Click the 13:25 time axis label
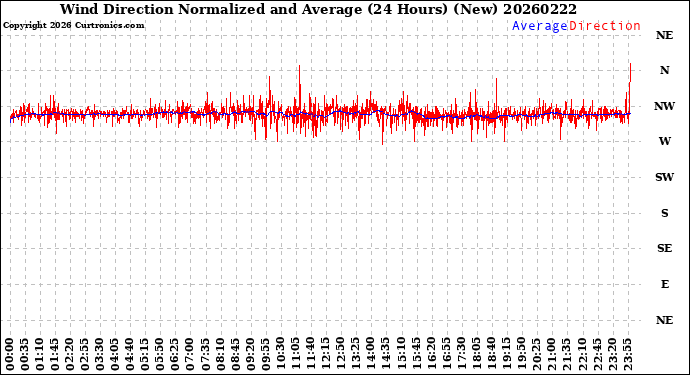 [x=356, y=354]
